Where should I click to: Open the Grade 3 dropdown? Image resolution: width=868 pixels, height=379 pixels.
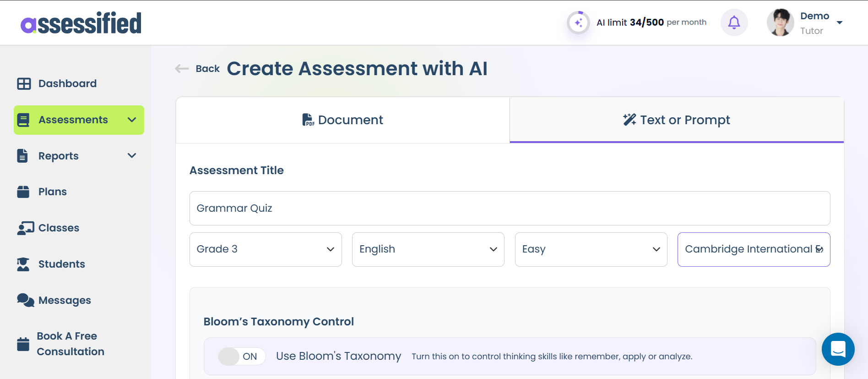click(x=266, y=249)
